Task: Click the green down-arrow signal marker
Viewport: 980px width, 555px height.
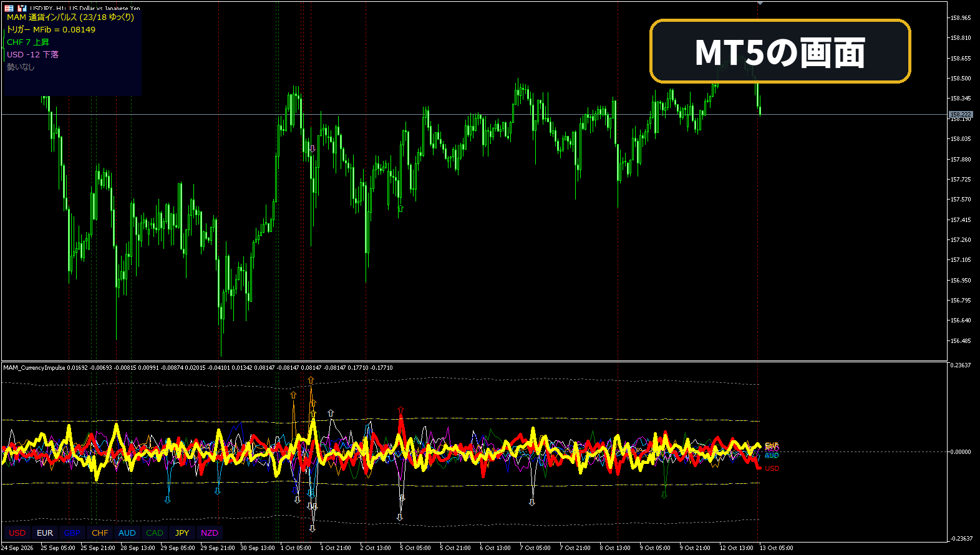Action: pos(664,495)
